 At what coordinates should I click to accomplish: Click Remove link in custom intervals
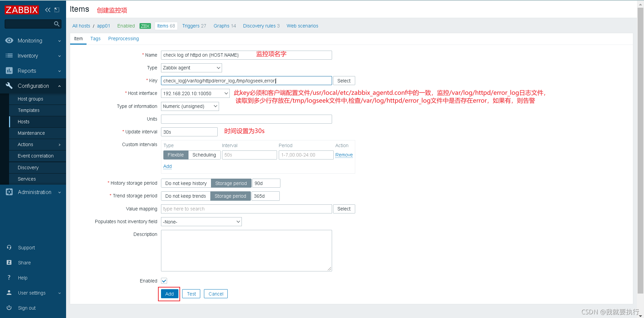pos(344,155)
